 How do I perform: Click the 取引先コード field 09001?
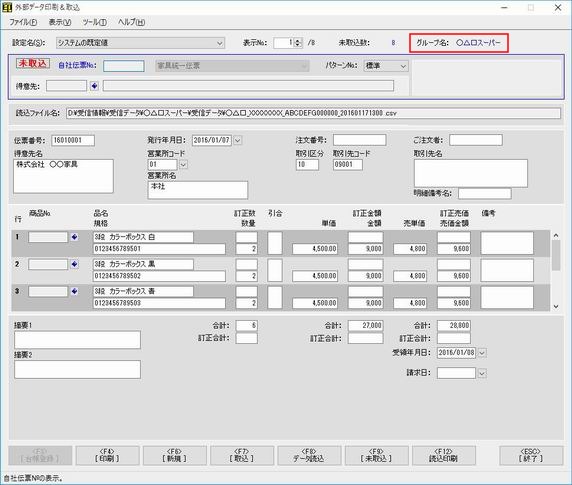click(x=348, y=164)
